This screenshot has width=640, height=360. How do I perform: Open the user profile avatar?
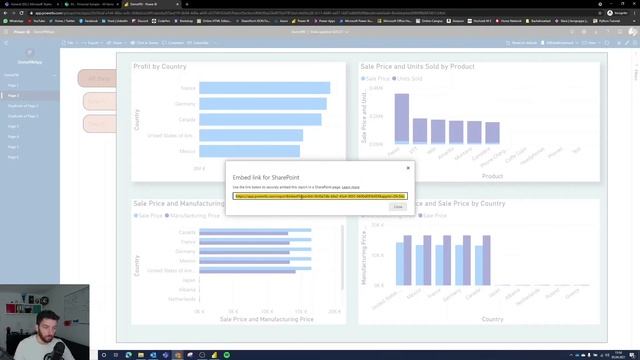[x=632, y=32]
